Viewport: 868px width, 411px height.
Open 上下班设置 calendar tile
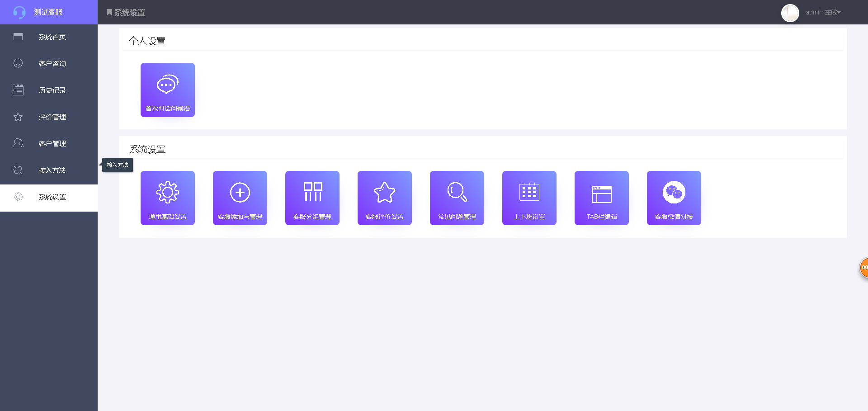coord(529,198)
